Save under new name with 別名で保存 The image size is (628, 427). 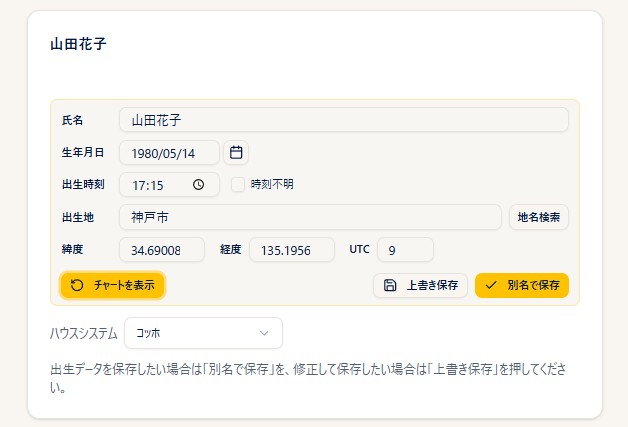point(522,285)
